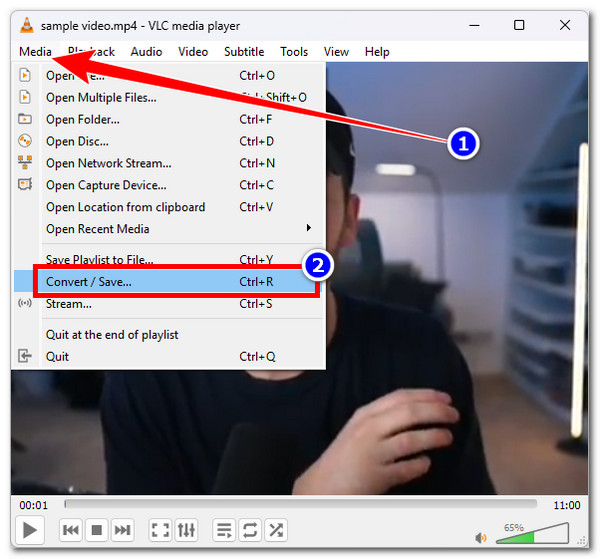Click the total duration 11:00
Screen dimensions: 600x559
tap(567, 505)
